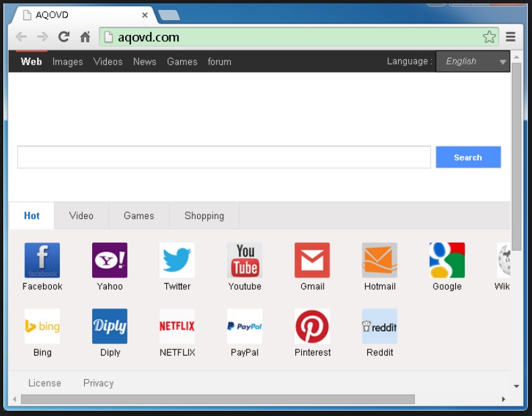This screenshot has width=532, height=416.
Task: Select the News search category
Action: [x=145, y=62]
